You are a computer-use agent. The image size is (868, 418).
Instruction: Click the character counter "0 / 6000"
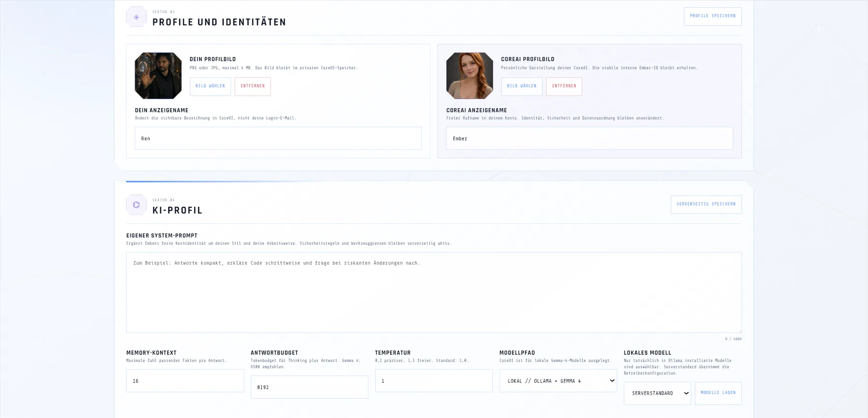coord(733,339)
